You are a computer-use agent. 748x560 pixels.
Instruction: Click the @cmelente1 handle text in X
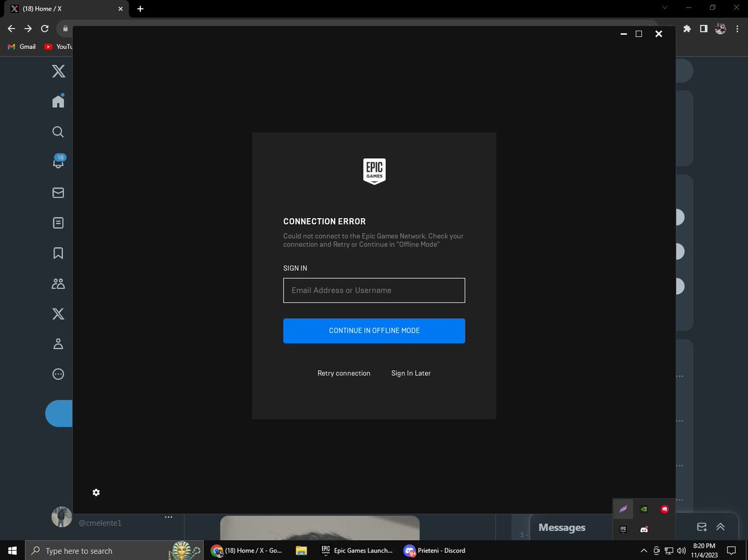[x=100, y=523]
